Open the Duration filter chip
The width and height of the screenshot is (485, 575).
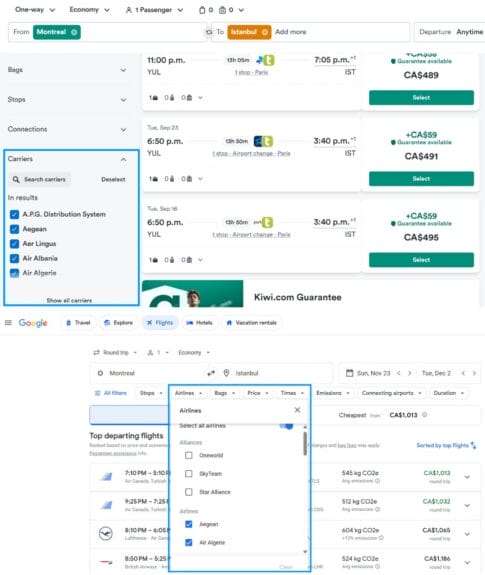[x=449, y=393]
